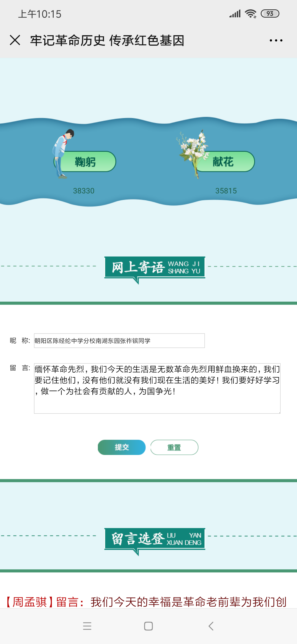The width and height of the screenshot is (297, 644).
Task: Submit the message with 提交 button
Action: point(122,447)
